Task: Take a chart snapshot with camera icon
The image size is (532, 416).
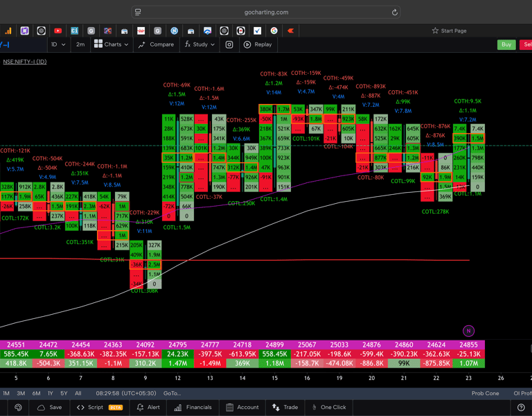Action: pos(229,44)
